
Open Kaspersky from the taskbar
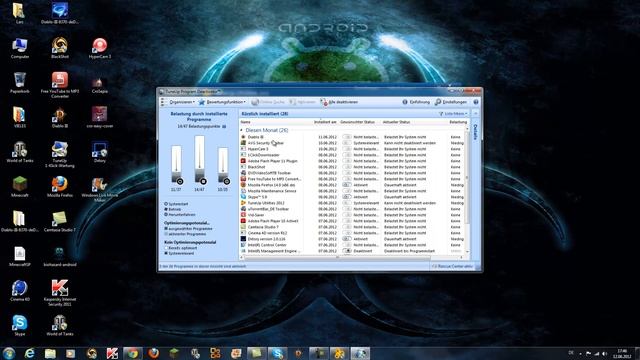tap(112, 353)
